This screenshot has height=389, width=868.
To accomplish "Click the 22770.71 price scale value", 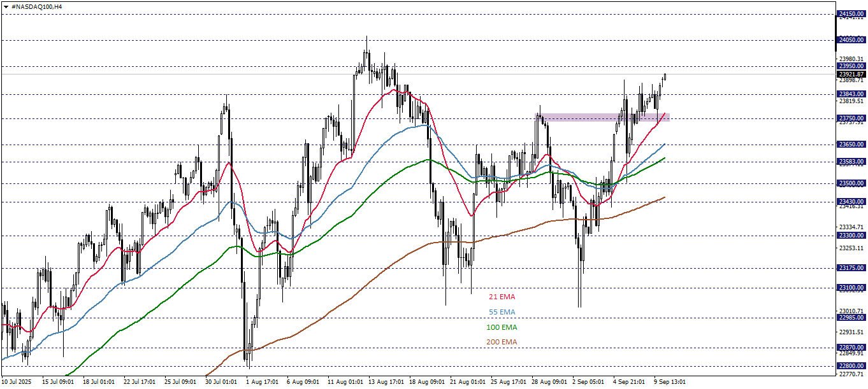I will (852, 374).
